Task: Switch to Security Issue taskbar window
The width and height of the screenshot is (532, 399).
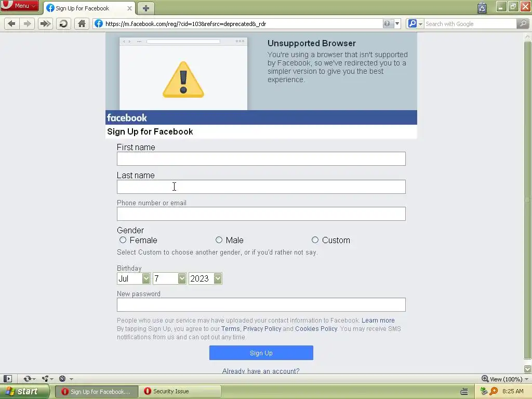Action: [179, 392]
